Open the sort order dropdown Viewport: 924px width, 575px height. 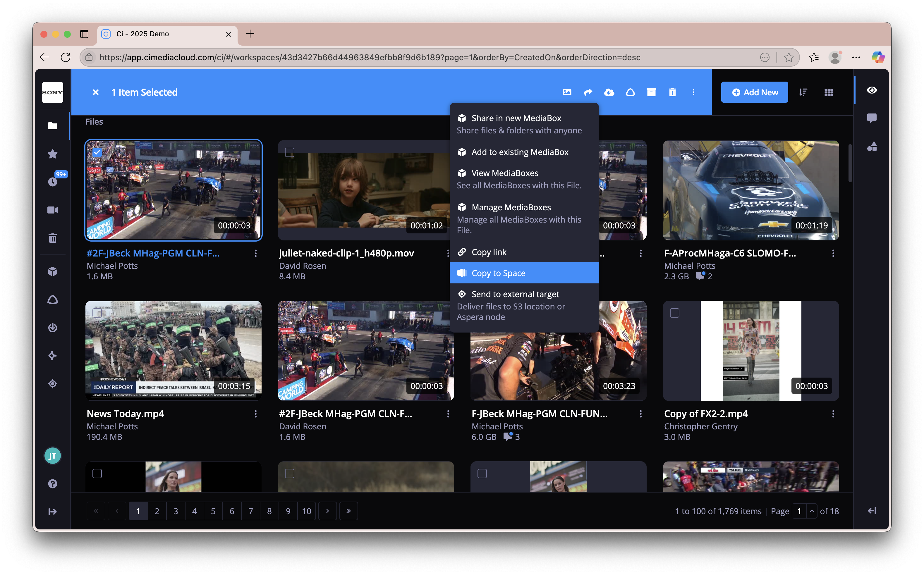803,92
